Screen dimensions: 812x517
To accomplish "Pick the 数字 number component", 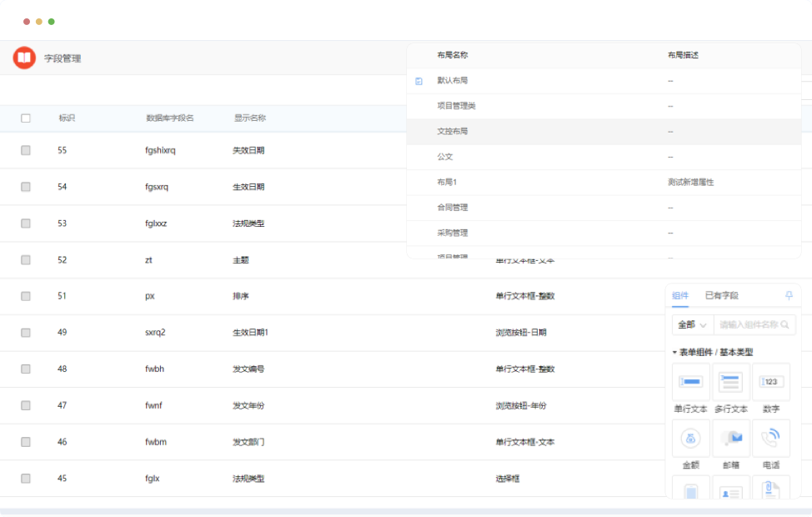I will [771, 382].
